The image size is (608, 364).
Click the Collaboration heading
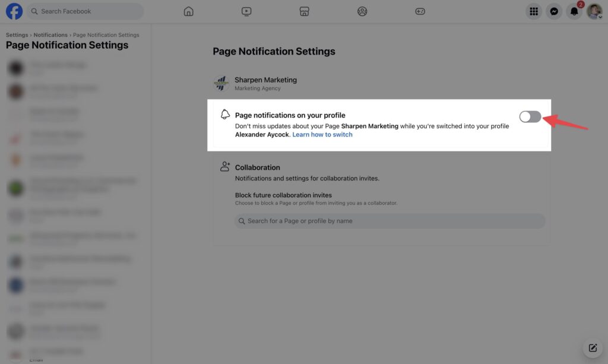click(258, 167)
